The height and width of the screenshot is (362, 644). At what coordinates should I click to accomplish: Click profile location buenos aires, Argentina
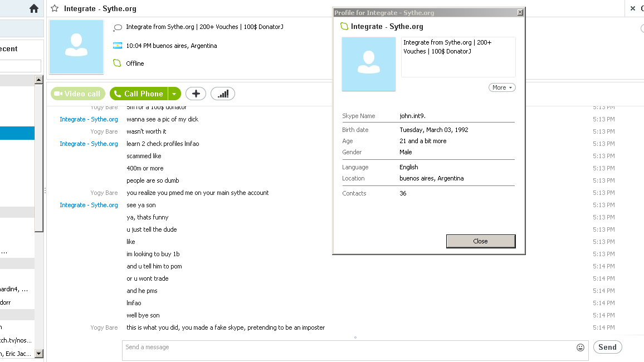coord(432,178)
